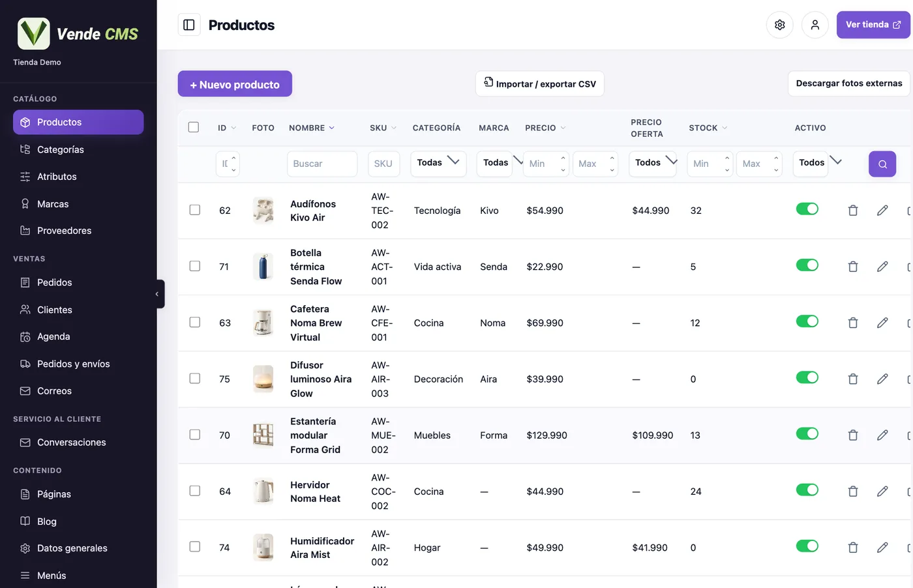
Task: Check the row for product ID 63
Action: (195, 322)
